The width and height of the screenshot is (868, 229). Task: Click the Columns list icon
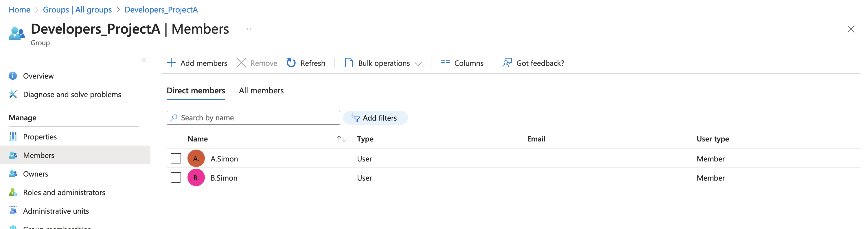[x=445, y=63]
